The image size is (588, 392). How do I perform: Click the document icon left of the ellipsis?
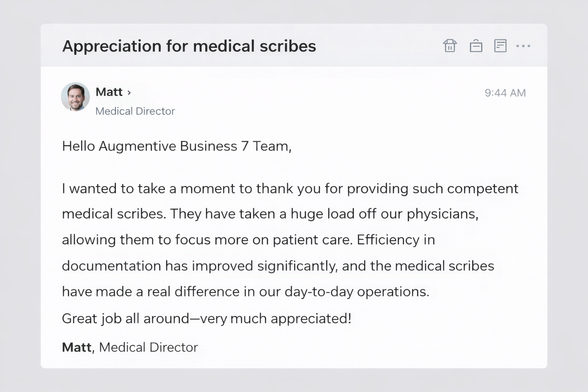pyautogui.click(x=501, y=46)
